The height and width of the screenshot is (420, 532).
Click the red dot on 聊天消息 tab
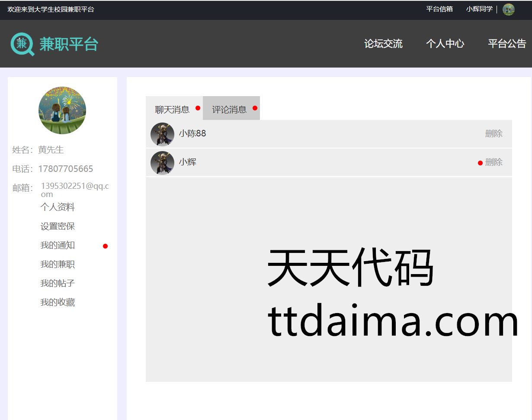(198, 108)
